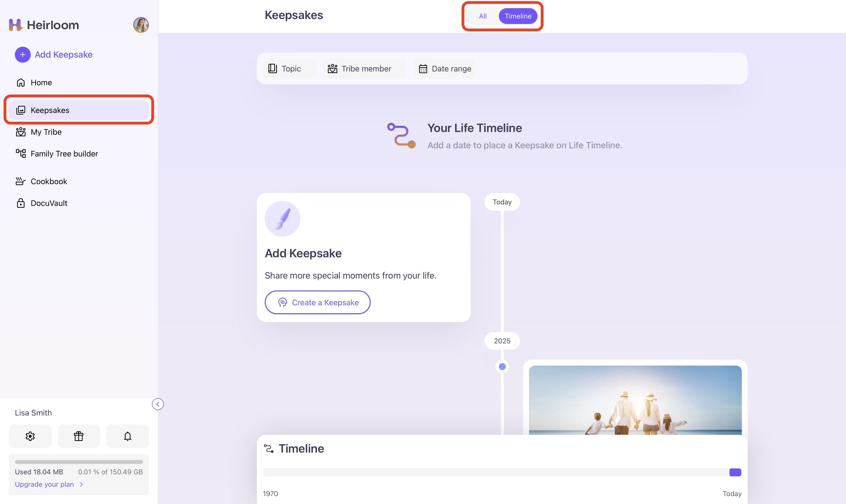Image resolution: width=846 pixels, height=504 pixels.
Task: Open the gift icon button
Action: point(78,436)
